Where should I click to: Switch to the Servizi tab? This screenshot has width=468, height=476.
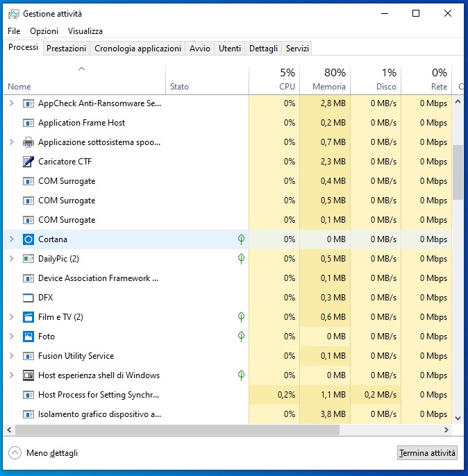coord(297,49)
